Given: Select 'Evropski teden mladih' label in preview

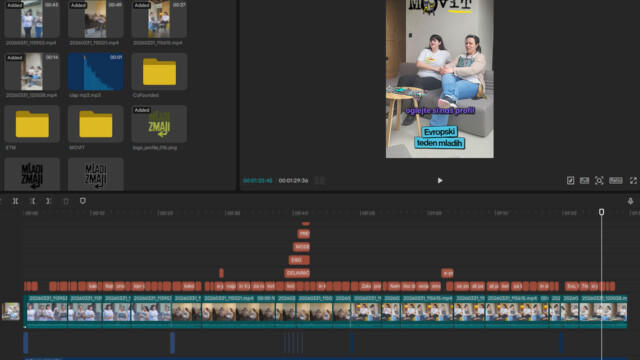Looking at the screenshot, I should 440,138.
